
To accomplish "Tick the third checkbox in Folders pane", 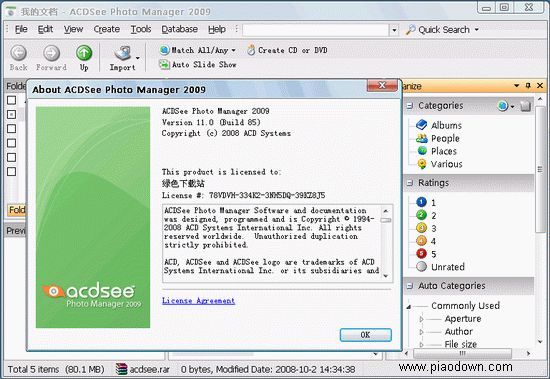I will 12,128.
